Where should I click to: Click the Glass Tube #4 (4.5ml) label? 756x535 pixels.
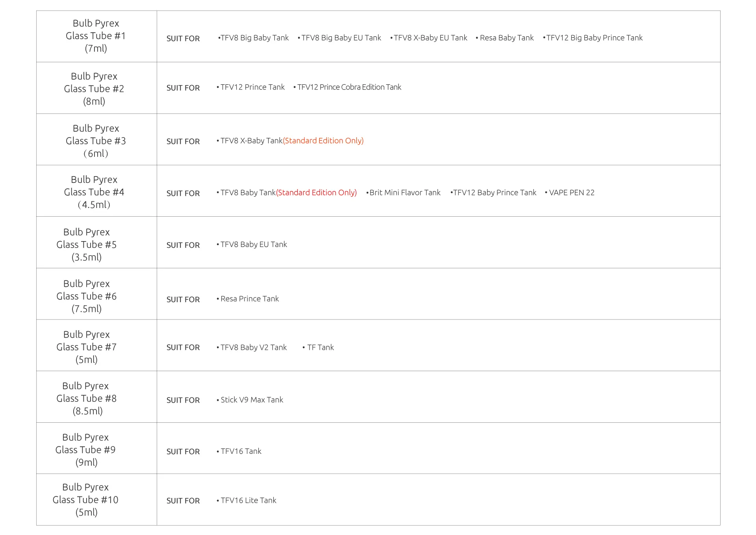click(x=94, y=192)
